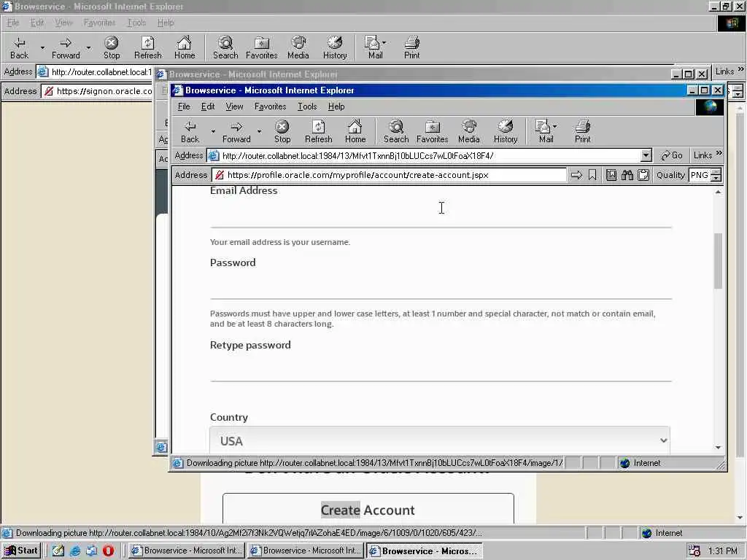Expand Links chevron in rear main window
Viewport: 747px width, 560px height.
(740, 69)
